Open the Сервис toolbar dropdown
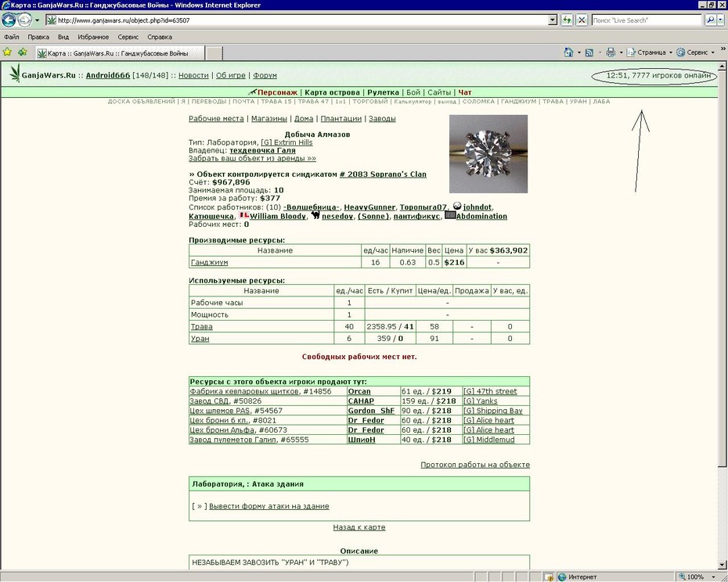The image size is (728, 582). pyautogui.click(x=695, y=52)
